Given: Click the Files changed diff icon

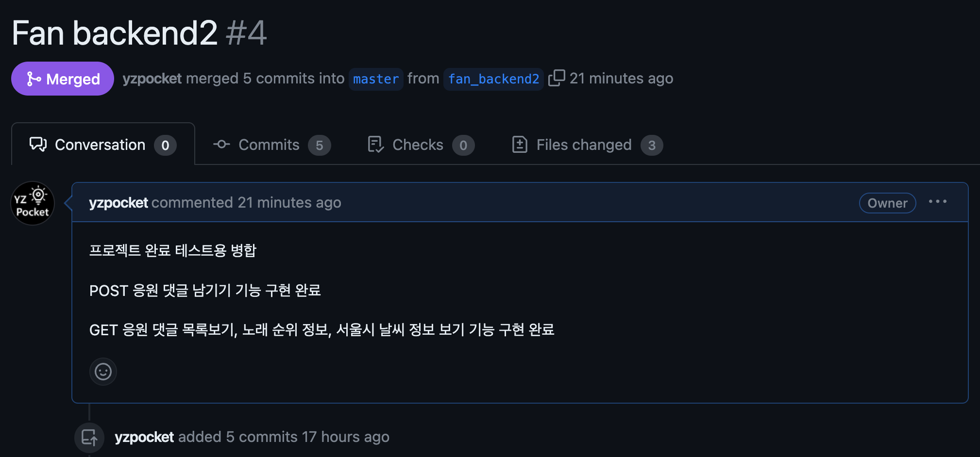Looking at the screenshot, I should (x=520, y=145).
